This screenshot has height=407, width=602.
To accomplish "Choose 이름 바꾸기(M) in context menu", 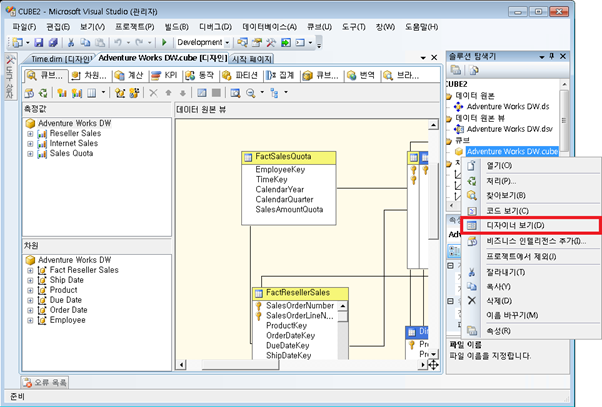I will coord(531,315).
